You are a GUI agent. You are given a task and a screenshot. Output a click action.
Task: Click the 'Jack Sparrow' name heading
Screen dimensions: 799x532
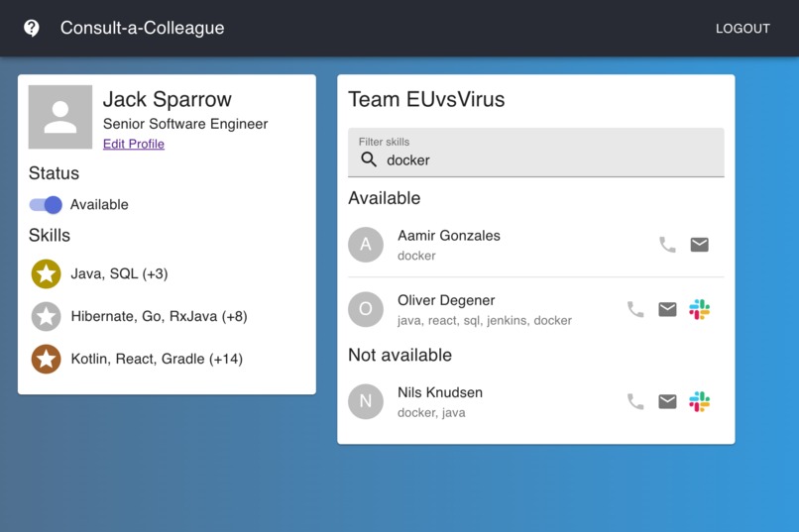click(x=168, y=99)
